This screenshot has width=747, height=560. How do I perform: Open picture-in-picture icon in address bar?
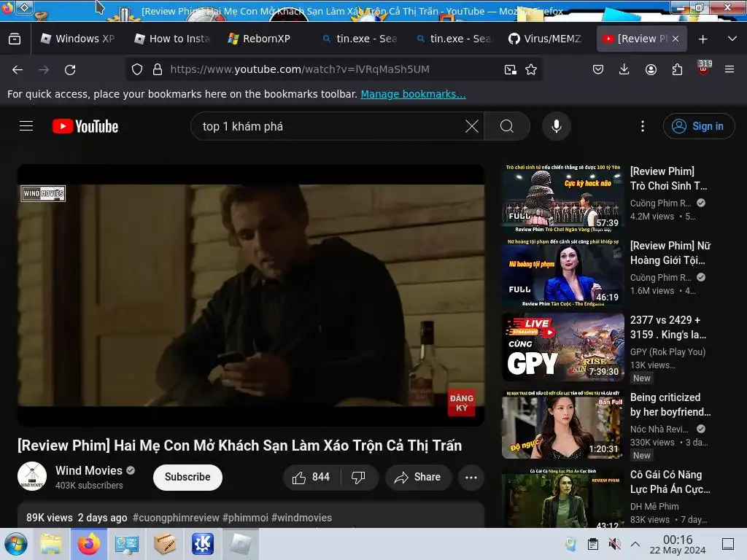coord(510,69)
